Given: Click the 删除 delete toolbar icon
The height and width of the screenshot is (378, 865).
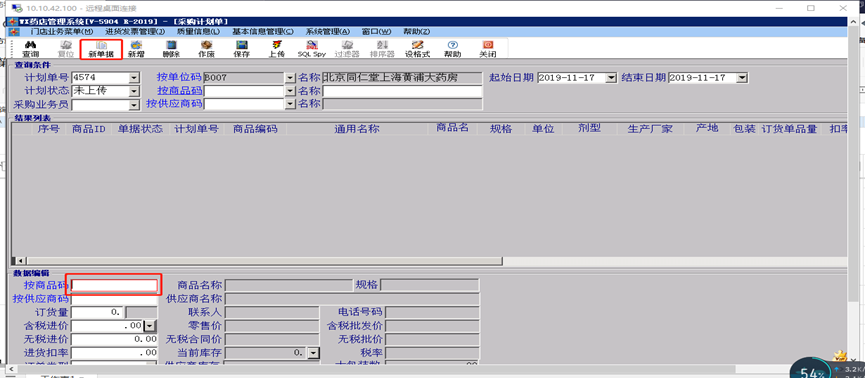Looking at the screenshot, I should pyautogui.click(x=171, y=49).
